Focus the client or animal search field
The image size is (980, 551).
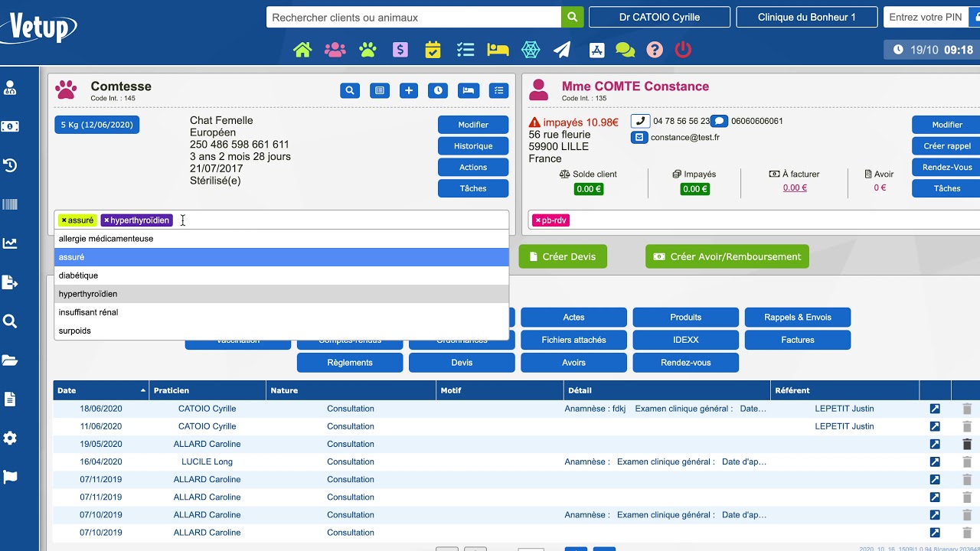coord(413,17)
